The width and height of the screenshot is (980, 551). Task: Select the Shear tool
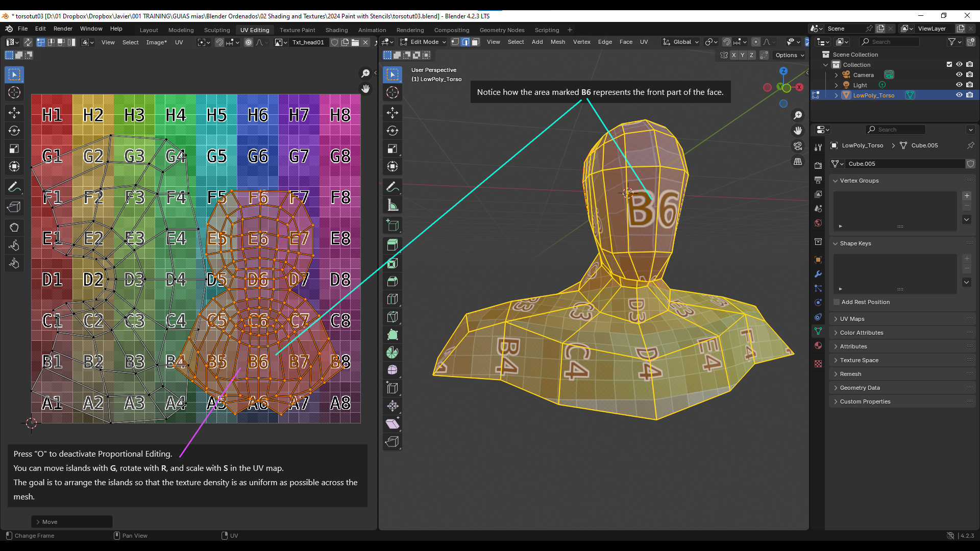pyautogui.click(x=393, y=423)
